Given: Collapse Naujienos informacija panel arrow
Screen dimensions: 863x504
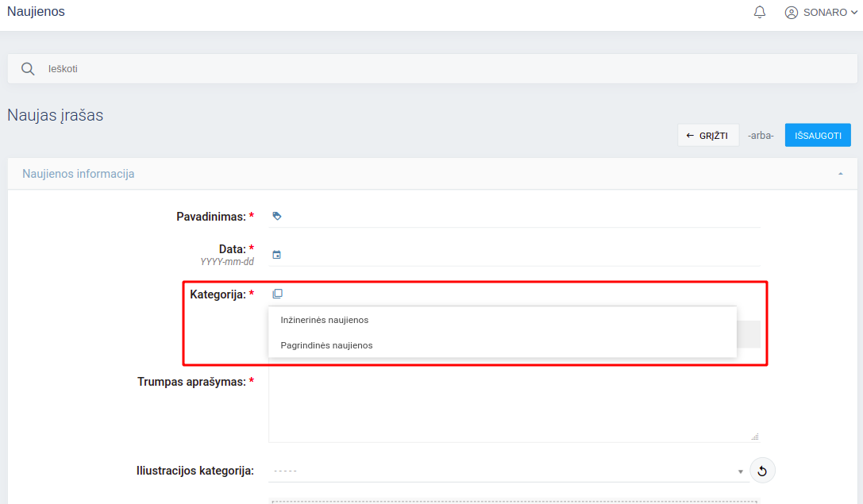Looking at the screenshot, I should coord(840,174).
